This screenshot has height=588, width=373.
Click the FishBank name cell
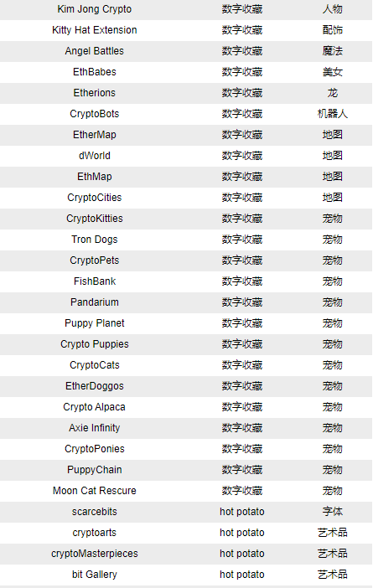click(94, 281)
